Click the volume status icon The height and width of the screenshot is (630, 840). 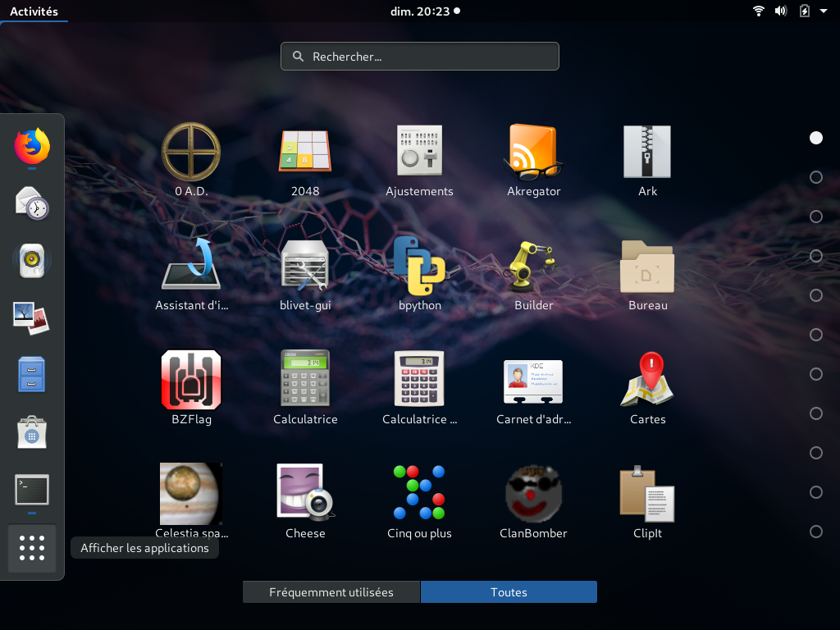pyautogui.click(x=781, y=11)
